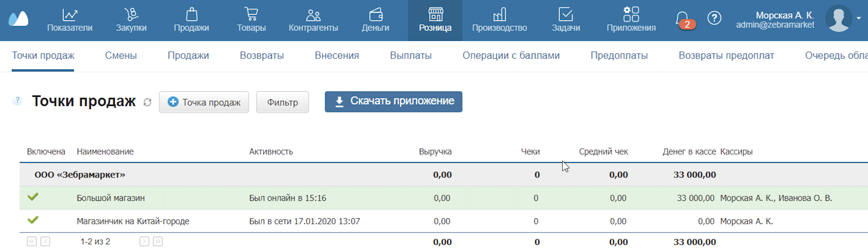Click the Скачать приложение button
The image size is (868, 252).
click(393, 101)
